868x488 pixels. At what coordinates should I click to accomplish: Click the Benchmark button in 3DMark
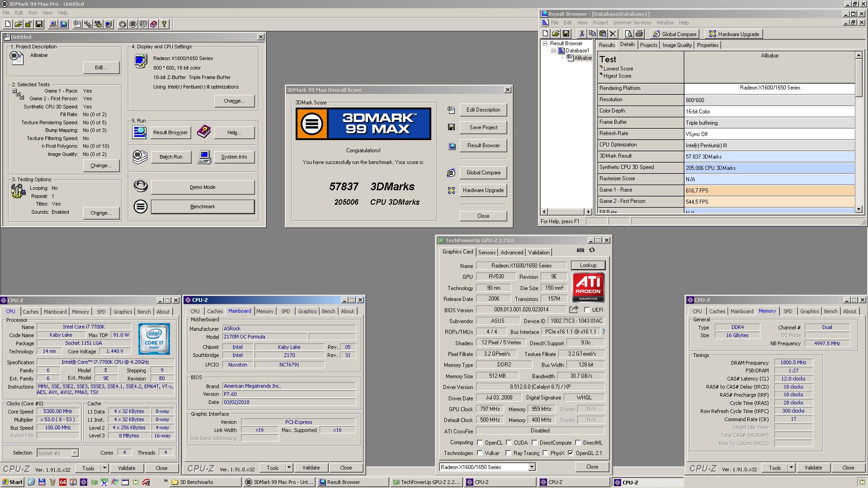[203, 207]
